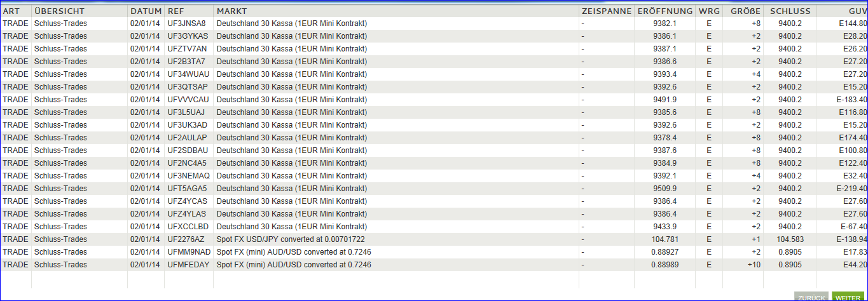Image resolution: width=868 pixels, height=301 pixels.
Task: Select reference UF2276AZ
Action: coord(186,239)
